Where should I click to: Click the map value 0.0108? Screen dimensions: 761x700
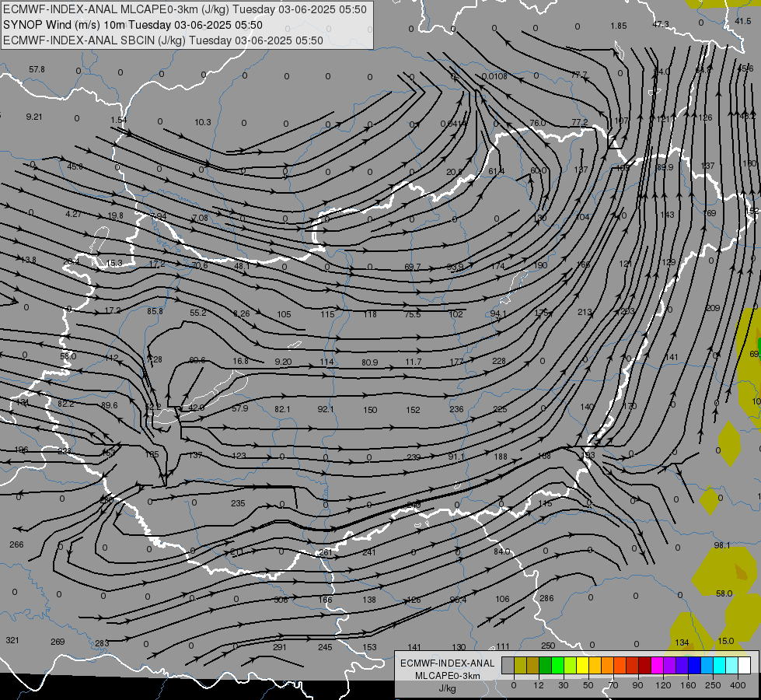point(494,76)
